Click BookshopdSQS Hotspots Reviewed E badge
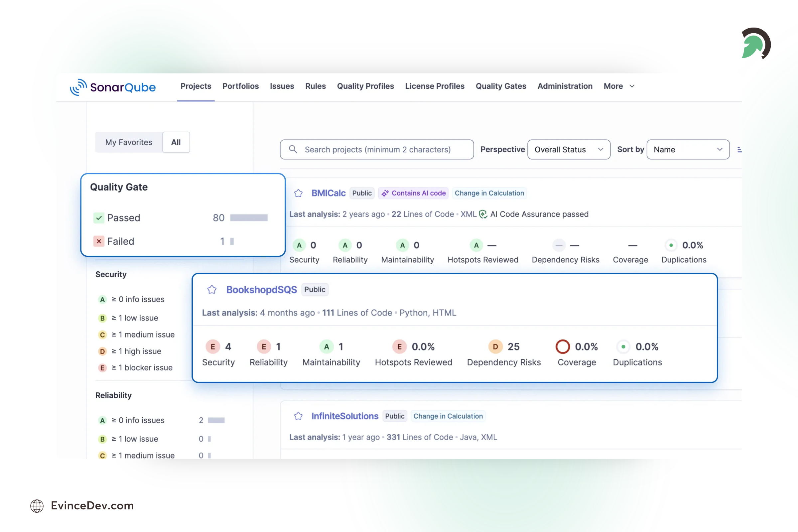Image resolution: width=798 pixels, height=532 pixels. point(399,347)
